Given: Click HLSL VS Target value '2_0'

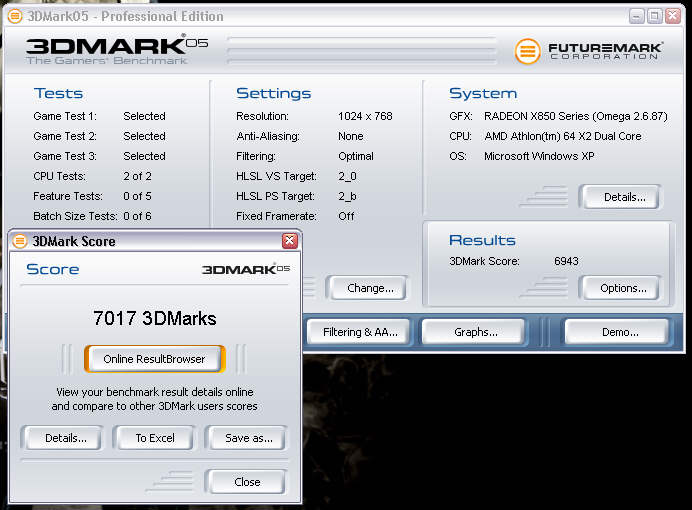Looking at the screenshot, I should pos(347,176).
